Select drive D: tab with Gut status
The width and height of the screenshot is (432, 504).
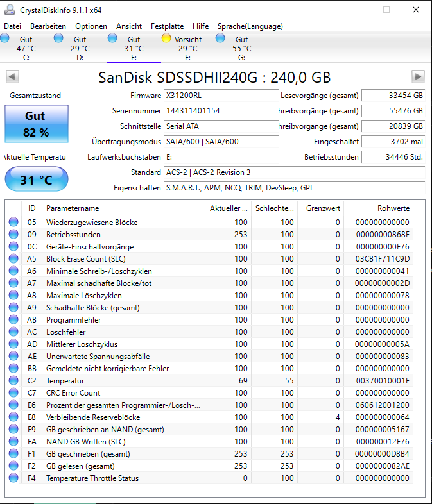tap(80, 48)
